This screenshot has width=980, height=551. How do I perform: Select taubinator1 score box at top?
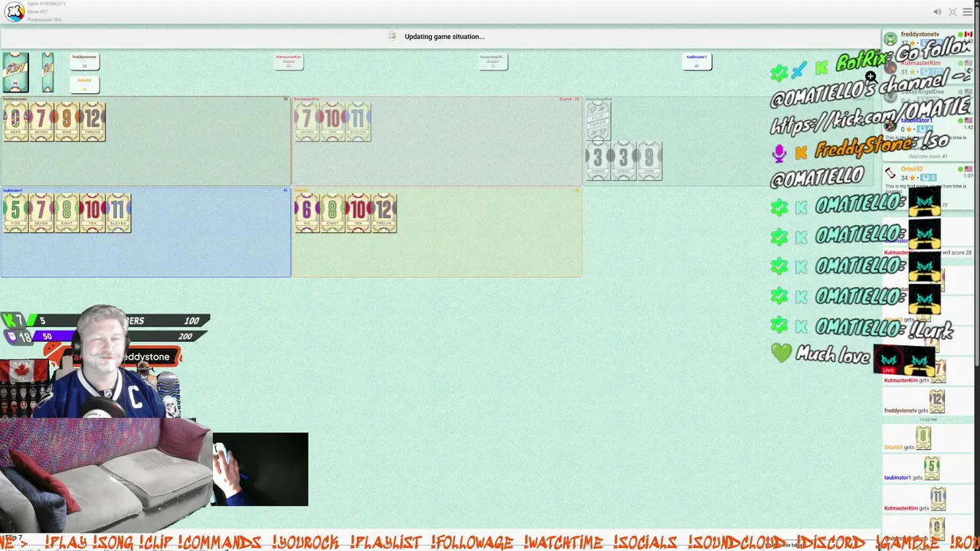pyautogui.click(x=697, y=61)
